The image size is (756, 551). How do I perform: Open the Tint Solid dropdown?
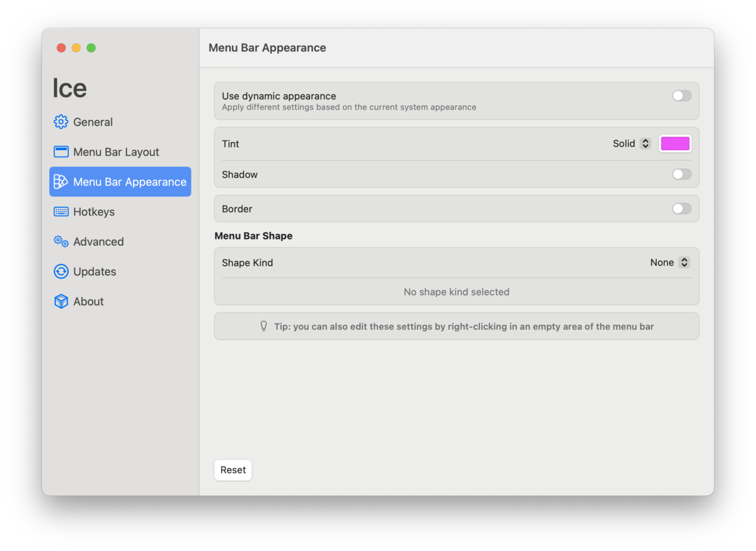pyautogui.click(x=632, y=144)
